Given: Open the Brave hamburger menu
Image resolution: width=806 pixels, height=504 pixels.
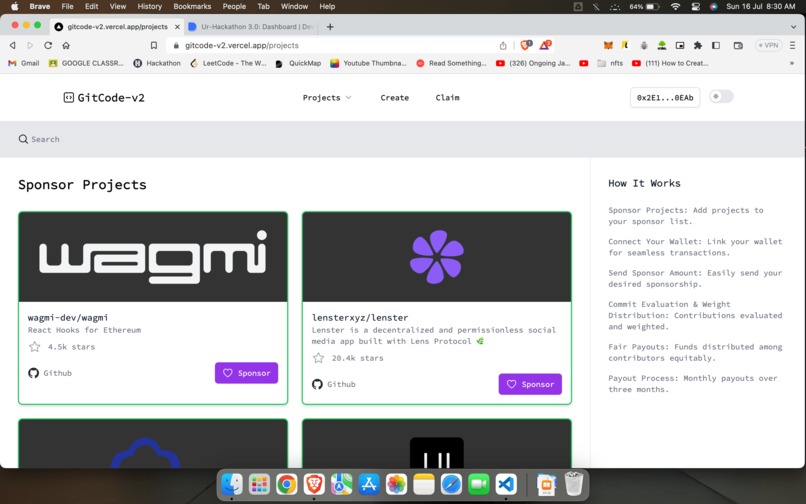Looking at the screenshot, I should tap(793, 45).
